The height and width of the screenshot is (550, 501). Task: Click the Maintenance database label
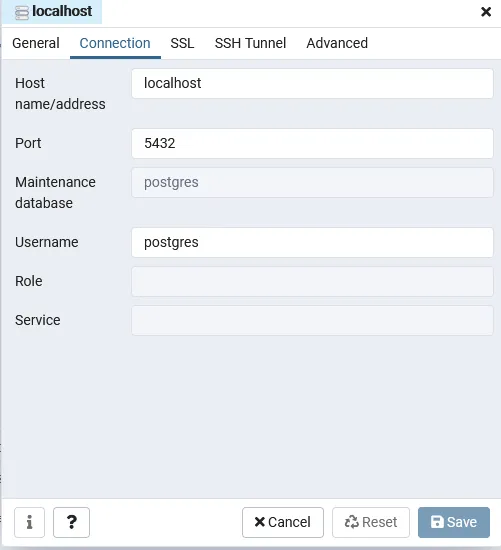(55, 193)
